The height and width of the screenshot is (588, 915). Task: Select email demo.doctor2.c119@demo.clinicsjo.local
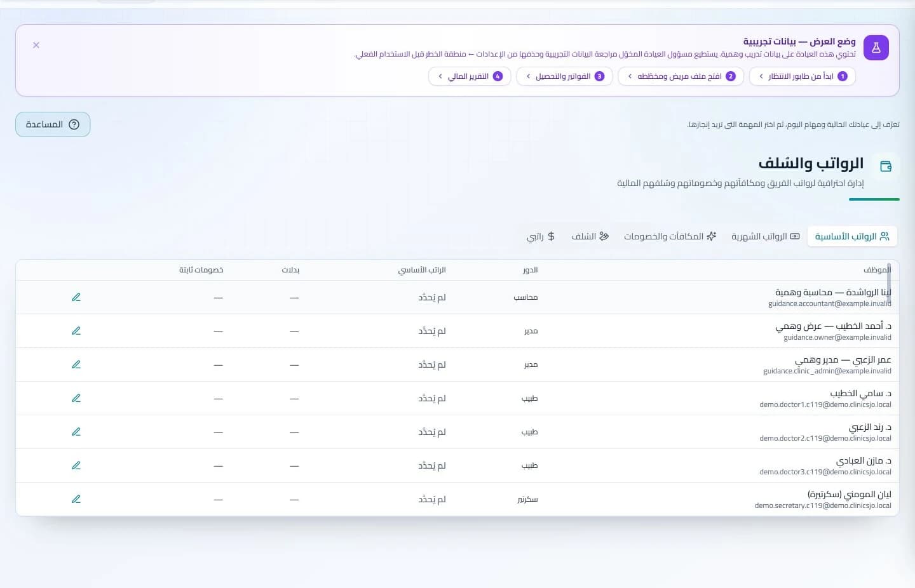pyautogui.click(x=825, y=438)
